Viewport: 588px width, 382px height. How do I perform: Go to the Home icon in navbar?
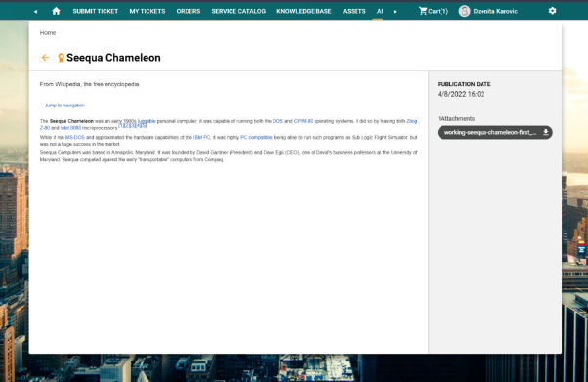tap(56, 11)
